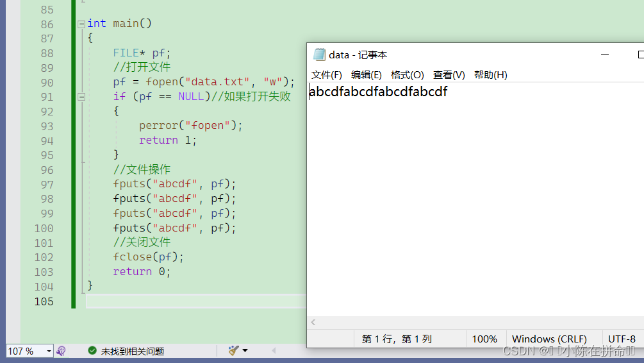This screenshot has width=644, height=363.
Task: Open the code cleanup dropdown arrow
Action: pos(245,350)
